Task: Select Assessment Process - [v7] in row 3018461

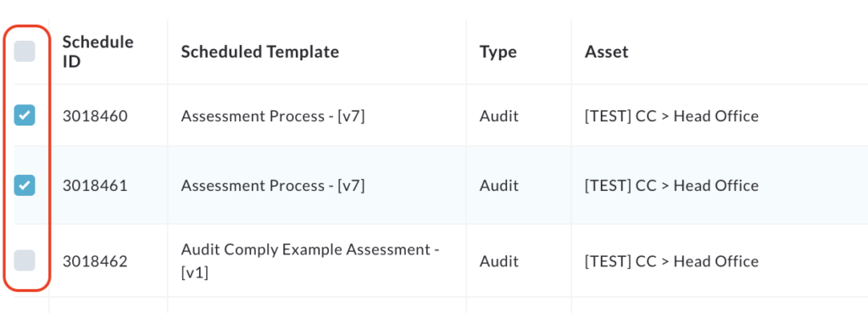Action: [x=273, y=186]
